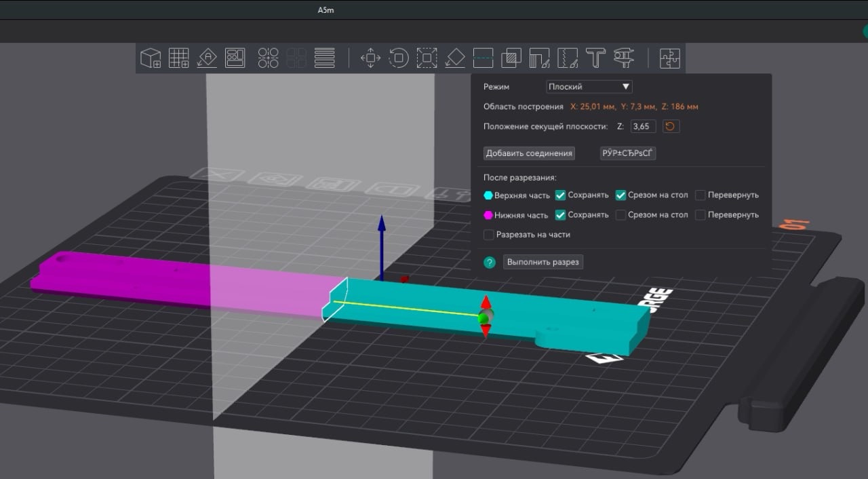Click the Add object cube icon
Viewport: 868px width, 479px height.
(150, 58)
